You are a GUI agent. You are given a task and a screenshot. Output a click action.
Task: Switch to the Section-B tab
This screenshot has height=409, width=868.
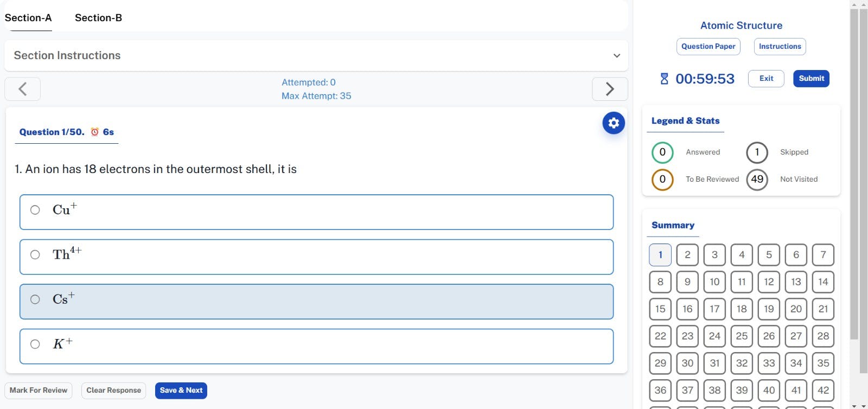pyautogui.click(x=98, y=18)
